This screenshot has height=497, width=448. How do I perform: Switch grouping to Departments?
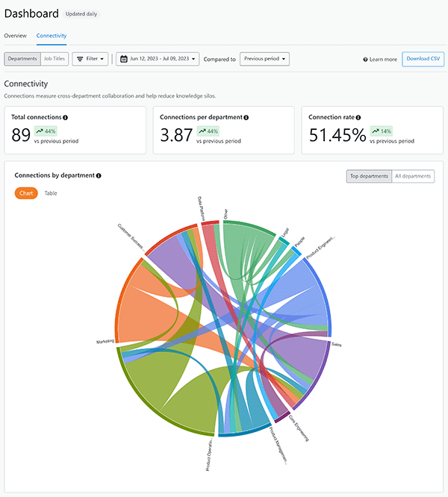coord(22,59)
